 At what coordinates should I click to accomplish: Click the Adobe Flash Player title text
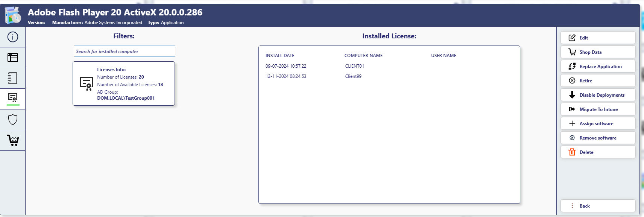(115, 12)
